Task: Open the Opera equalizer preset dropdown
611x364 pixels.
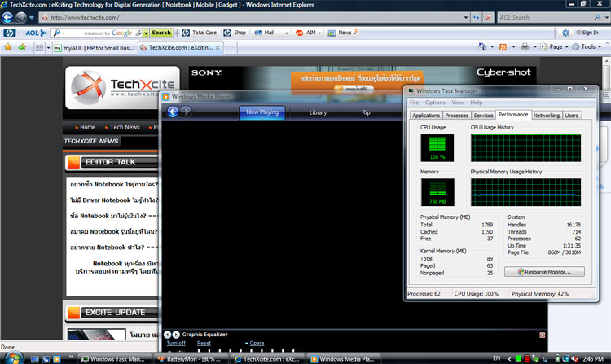Action: tap(254, 344)
